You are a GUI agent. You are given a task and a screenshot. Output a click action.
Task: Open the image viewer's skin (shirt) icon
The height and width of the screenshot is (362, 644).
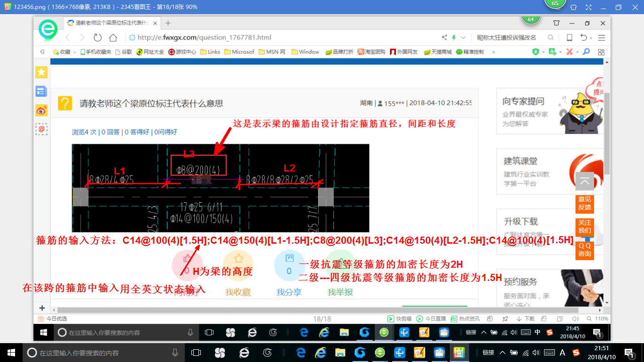pos(573,7)
